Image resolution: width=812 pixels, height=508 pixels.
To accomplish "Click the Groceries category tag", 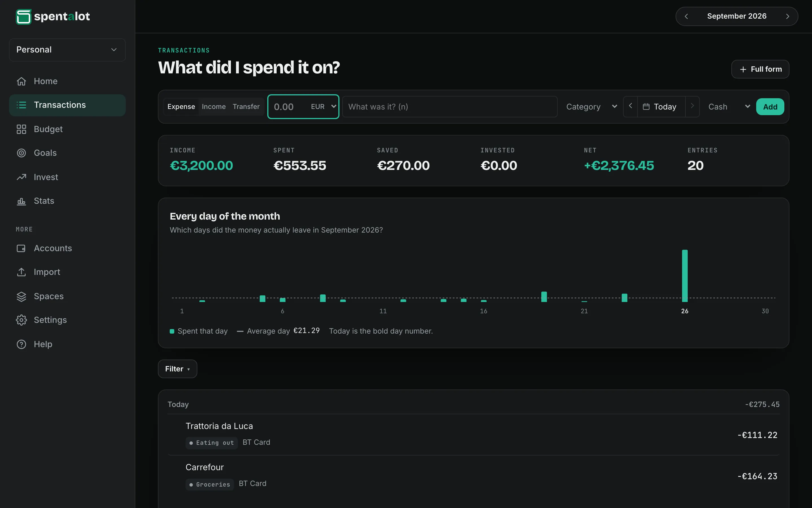I will 210,485.
